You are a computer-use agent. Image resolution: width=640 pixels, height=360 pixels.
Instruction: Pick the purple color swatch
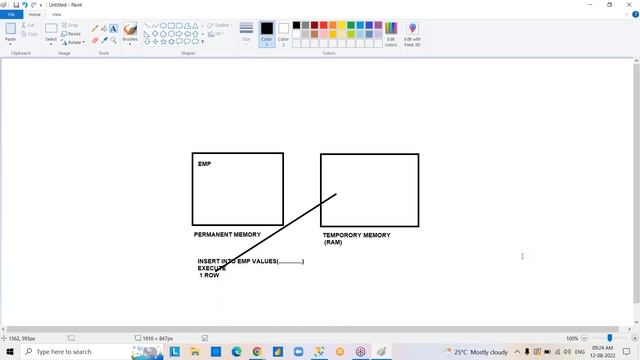pyautogui.click(x=378, y=25)
